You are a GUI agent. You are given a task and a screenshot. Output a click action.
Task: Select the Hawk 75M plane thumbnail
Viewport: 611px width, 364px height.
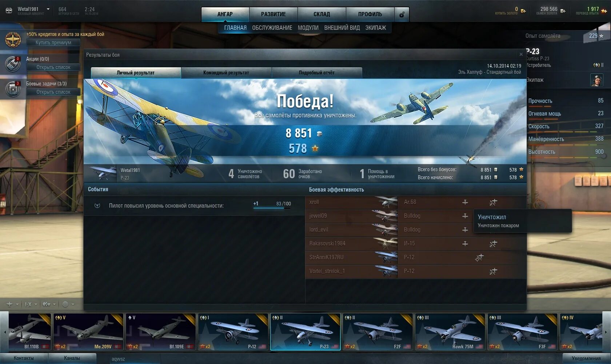tap(450, 332)
